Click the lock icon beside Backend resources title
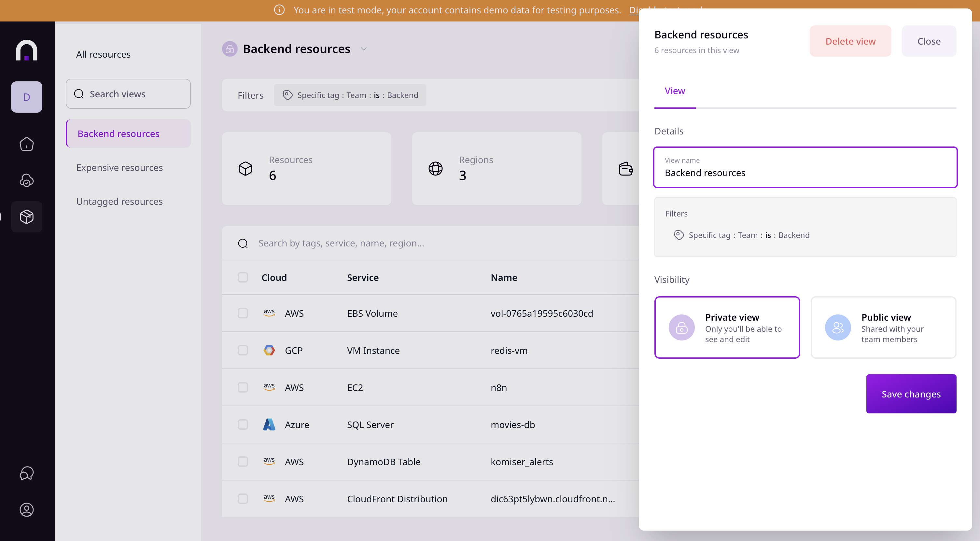Viewport: 980px width, 541px height. tap(230, 49)
